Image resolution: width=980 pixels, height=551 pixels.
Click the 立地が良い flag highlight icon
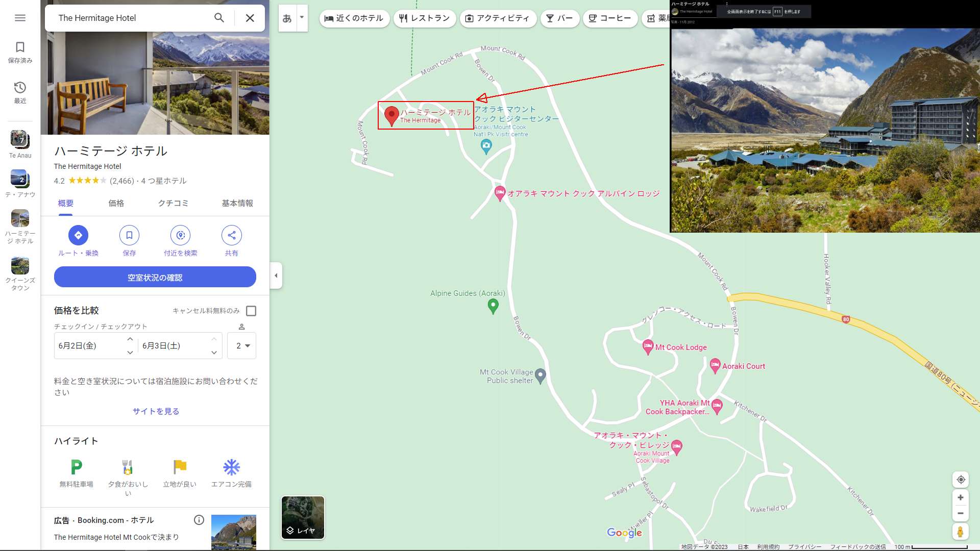coord(180,467)
